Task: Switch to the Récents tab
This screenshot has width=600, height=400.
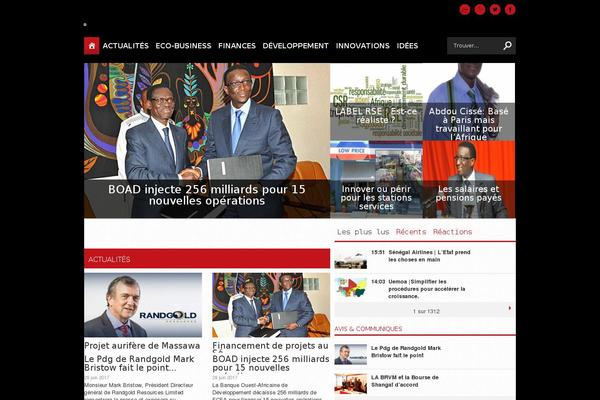Action: click(411, 232)
